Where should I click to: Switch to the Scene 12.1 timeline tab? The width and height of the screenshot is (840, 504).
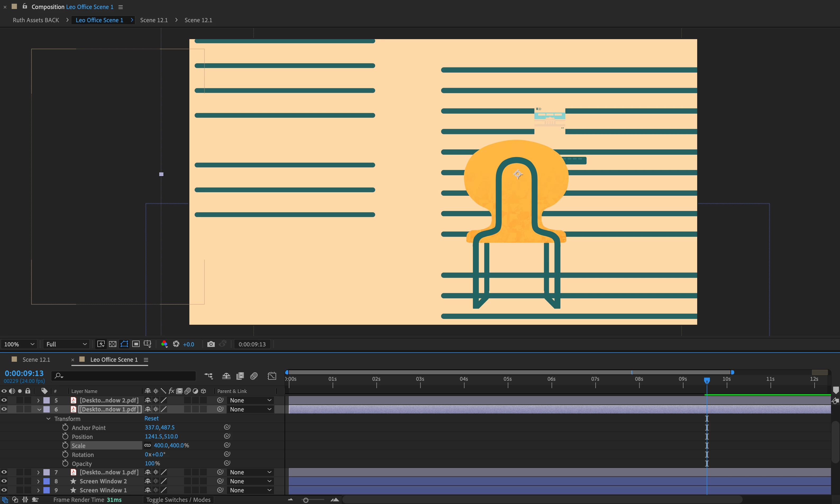[36, 360]
